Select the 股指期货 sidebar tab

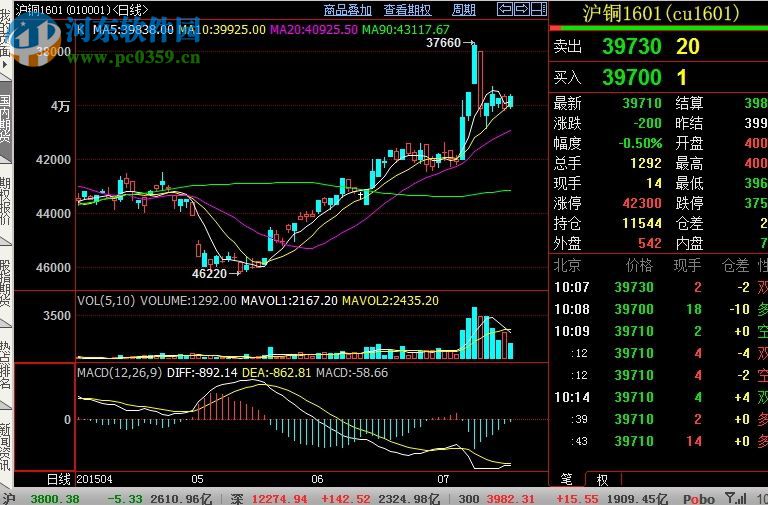pos(5,284)
